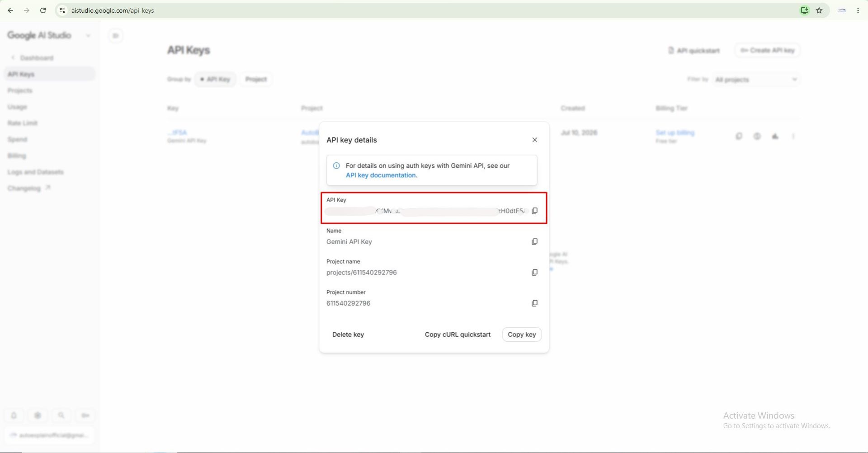Open Logs and Datasets in the sidebar
This screenshot has height=453, width=868.
35,172
